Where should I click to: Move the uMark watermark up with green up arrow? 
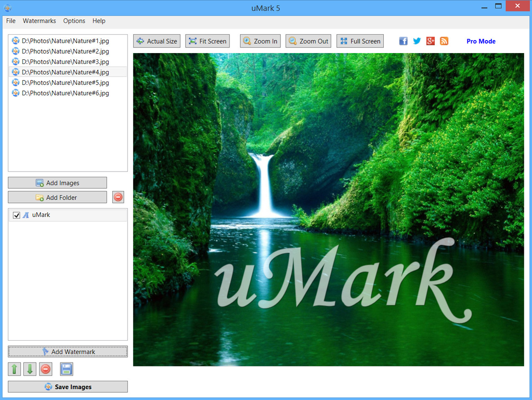[x=14, y=369]
